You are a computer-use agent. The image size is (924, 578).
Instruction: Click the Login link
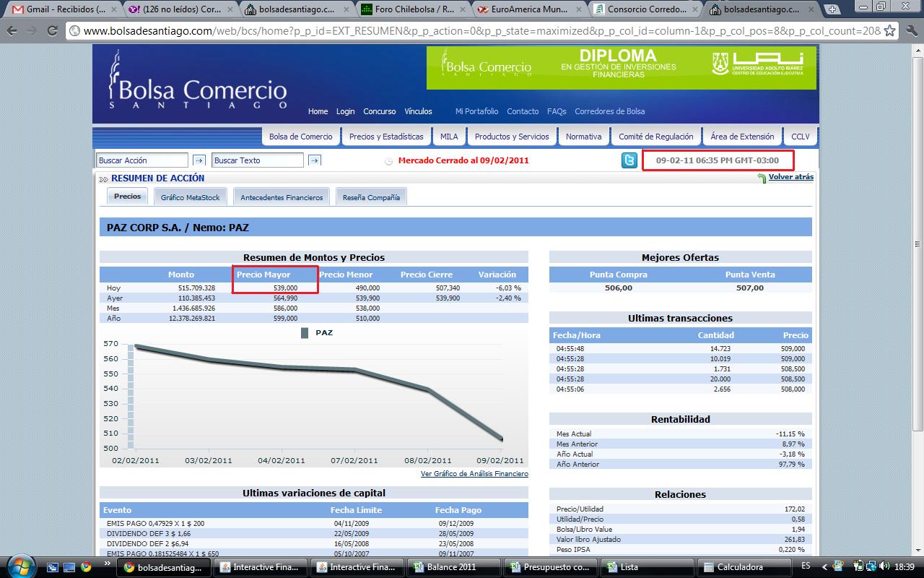pos(345,111)
